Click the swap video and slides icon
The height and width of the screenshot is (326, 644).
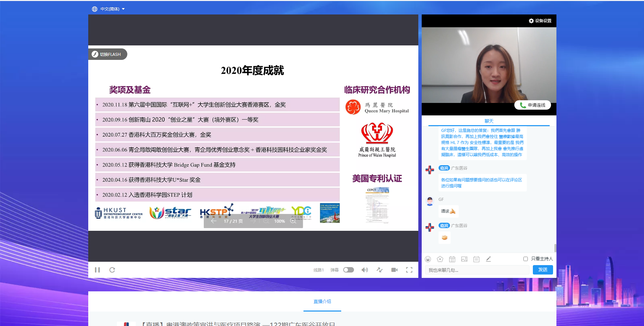[380, 270]
